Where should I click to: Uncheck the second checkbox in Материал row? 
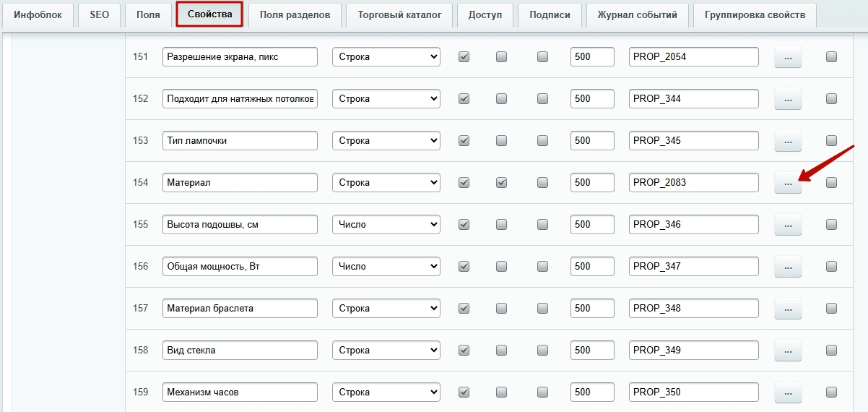[x=502, y=183]
